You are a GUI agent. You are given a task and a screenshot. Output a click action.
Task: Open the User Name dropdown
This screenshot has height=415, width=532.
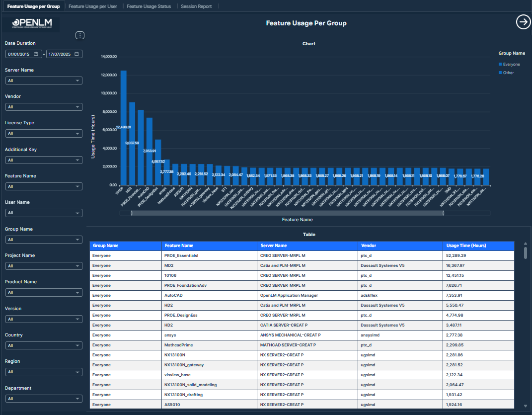tap(43, 213)
